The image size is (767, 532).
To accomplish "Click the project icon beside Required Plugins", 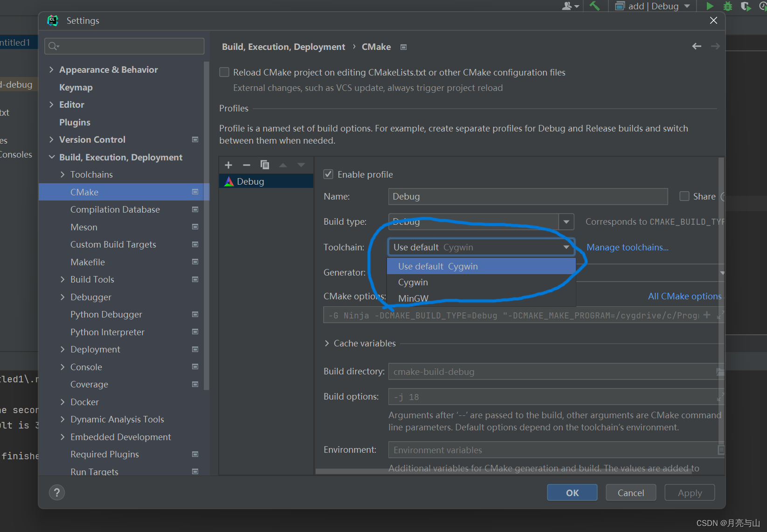I will (195, 454).
